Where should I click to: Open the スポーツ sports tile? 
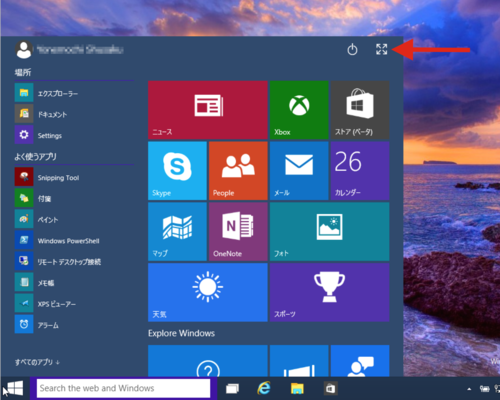[329, 292]
